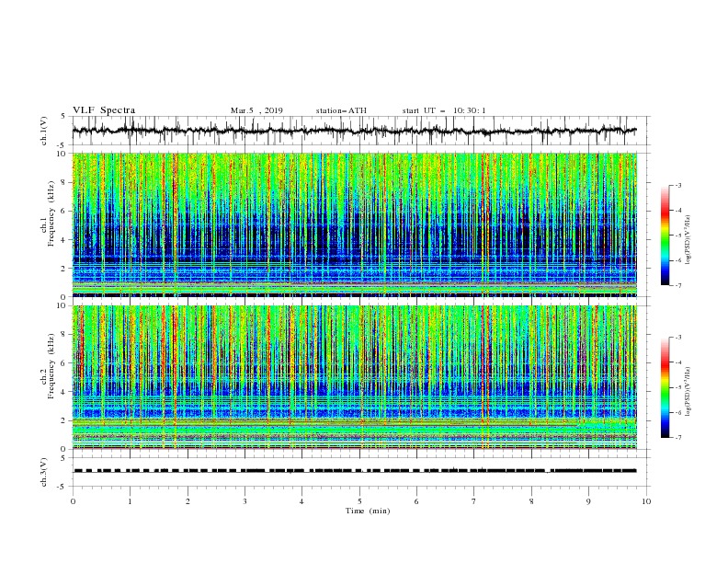The image size is (728, 563).
Task: Click the "-3" value on ch.1 color bar
Action: coord(678,185)
